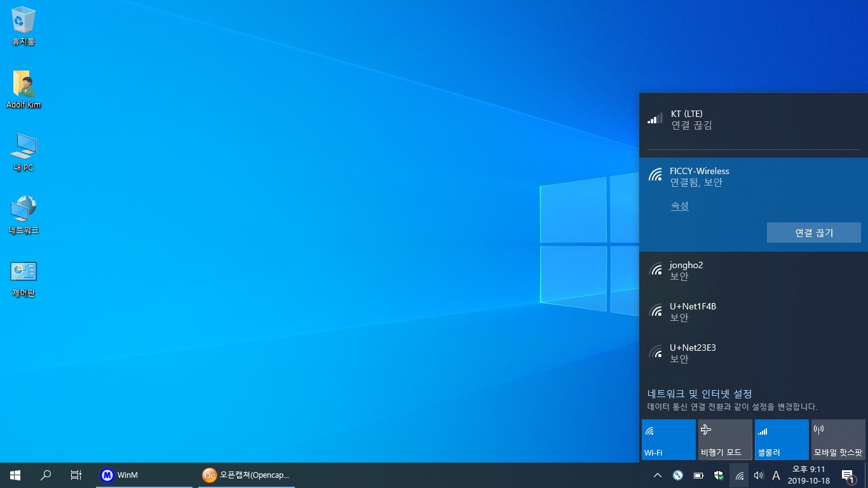Toggle the 셀룰러 cellular tile
Screen dimensions: 868x488
click(782, 440)
